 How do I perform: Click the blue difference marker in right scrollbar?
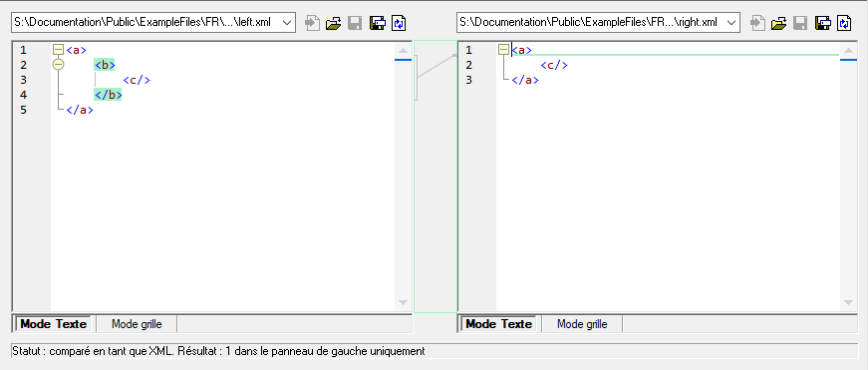(x=848, y=59)
